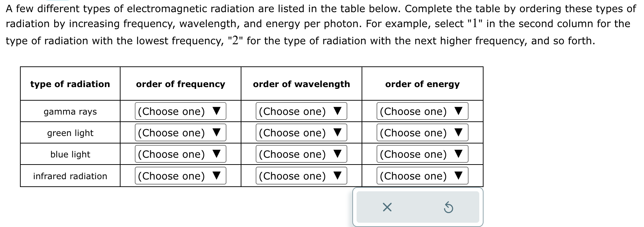644x227 pixels.
Task: Open the wavelength dropdown for blue light
Action: [301, 154]
